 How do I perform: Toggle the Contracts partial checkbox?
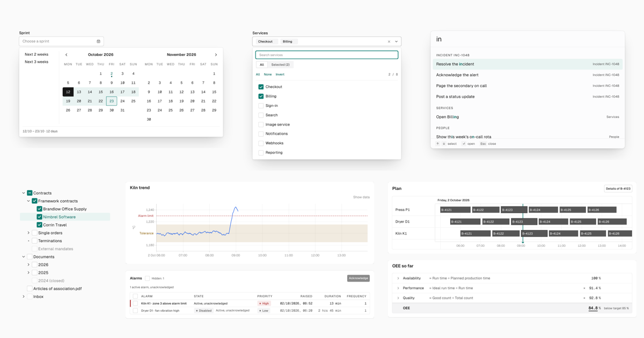[x=30, y=193]
